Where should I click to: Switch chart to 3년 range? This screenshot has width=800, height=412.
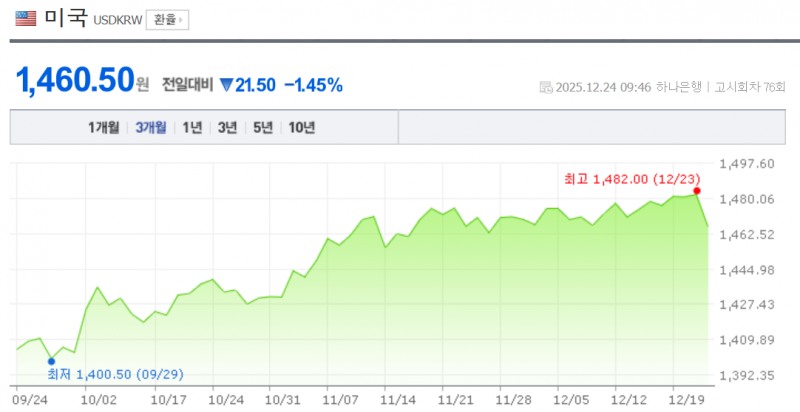tap(228, 127)
